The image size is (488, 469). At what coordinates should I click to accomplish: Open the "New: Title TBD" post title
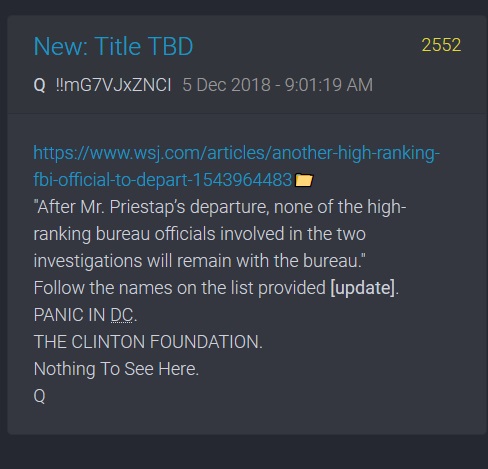coord(113,46)
